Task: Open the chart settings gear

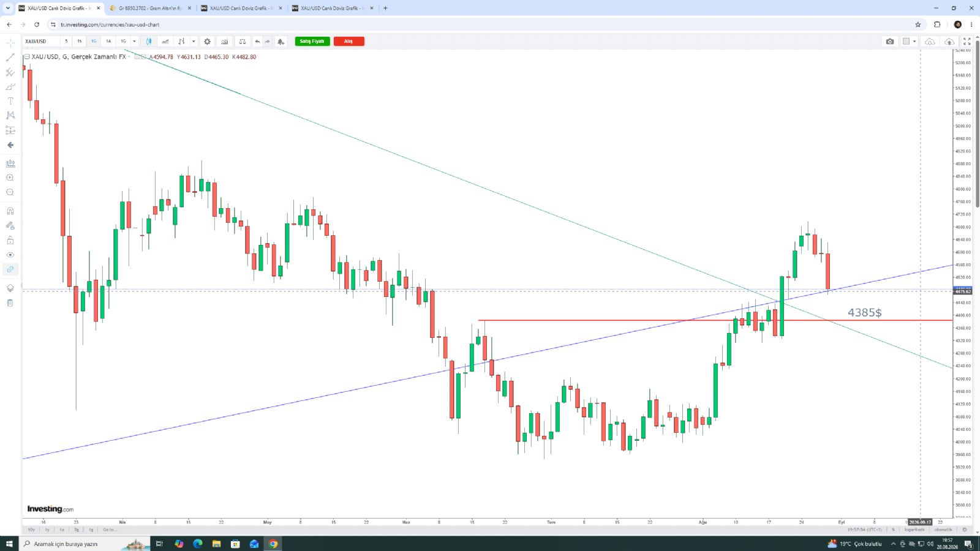Action: click(207, 42)
